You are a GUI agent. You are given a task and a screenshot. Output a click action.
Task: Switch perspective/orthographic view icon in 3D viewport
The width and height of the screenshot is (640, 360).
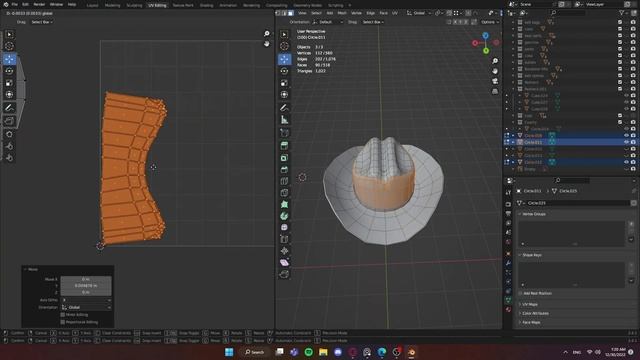pyautogui.click(x=495, y=91)
